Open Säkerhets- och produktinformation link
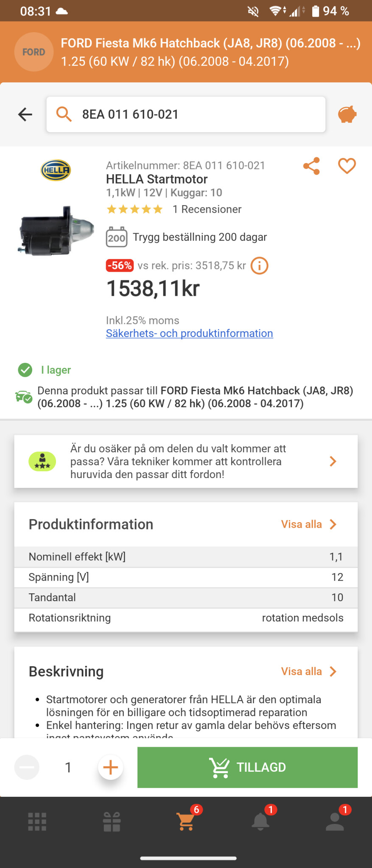The height and width of the screenshot is (868, 372). point(189,334)
